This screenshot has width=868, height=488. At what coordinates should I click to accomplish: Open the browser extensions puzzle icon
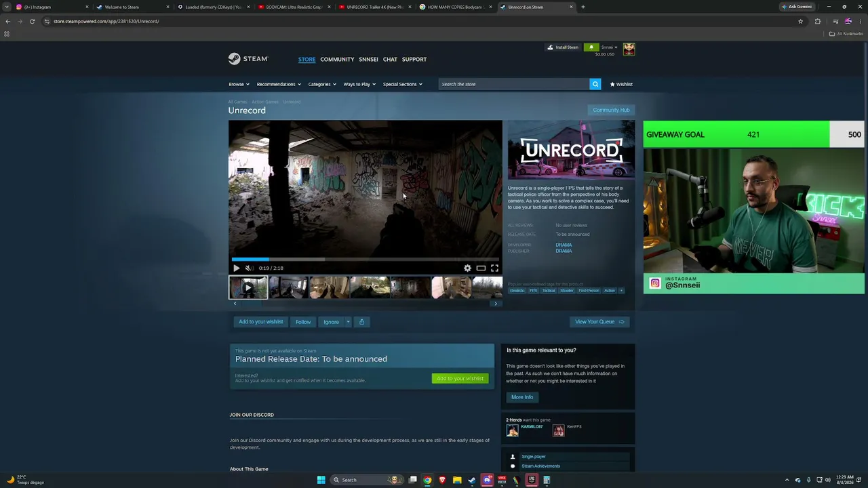pyautogui.click(x=817, y=21)
